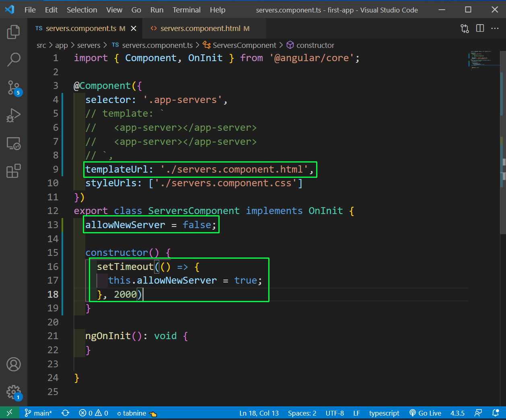The image size is (506, 420).
Task: Click the selector: '.app-servers' line
Action: [156, 100]
